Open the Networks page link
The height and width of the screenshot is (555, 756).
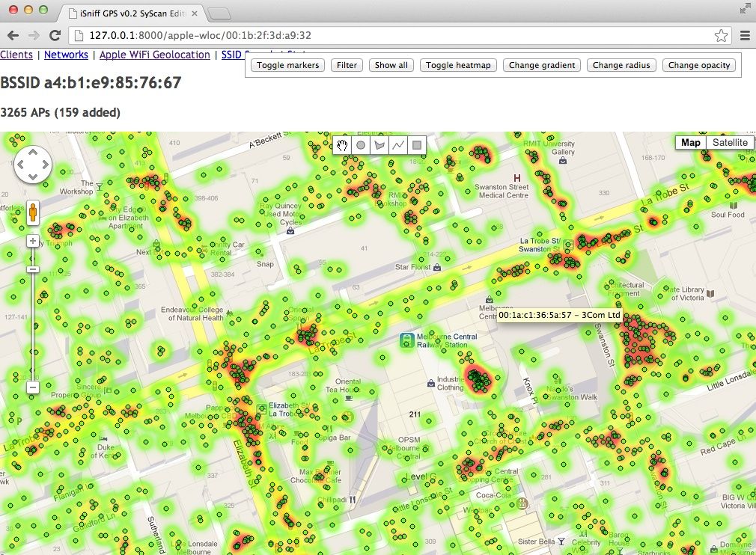point(66,55)
